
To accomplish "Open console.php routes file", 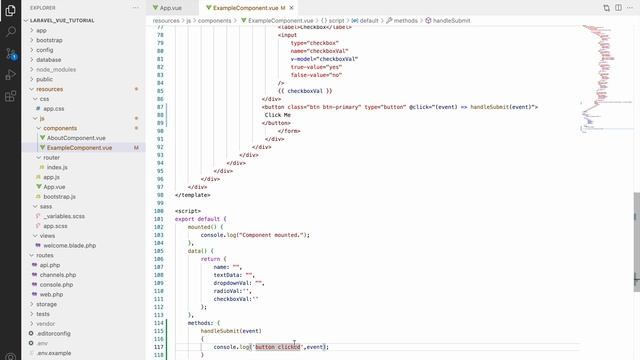I will click(56, 285).
